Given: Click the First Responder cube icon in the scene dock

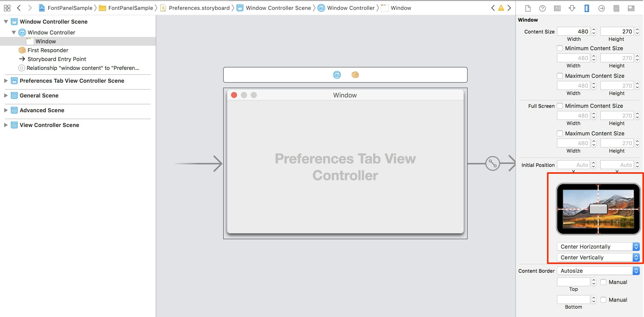Looking at the screenshot, I should pyautogui.click(x=355, y=75).
